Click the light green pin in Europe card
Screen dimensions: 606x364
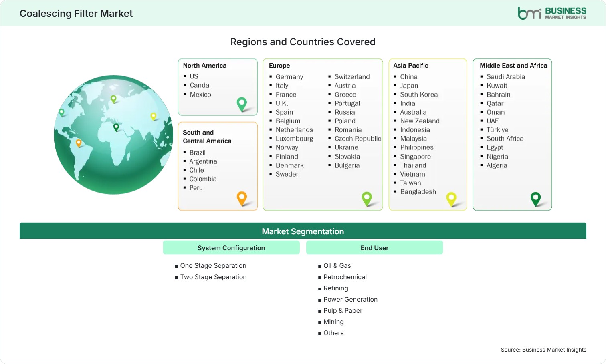[367, 199]
